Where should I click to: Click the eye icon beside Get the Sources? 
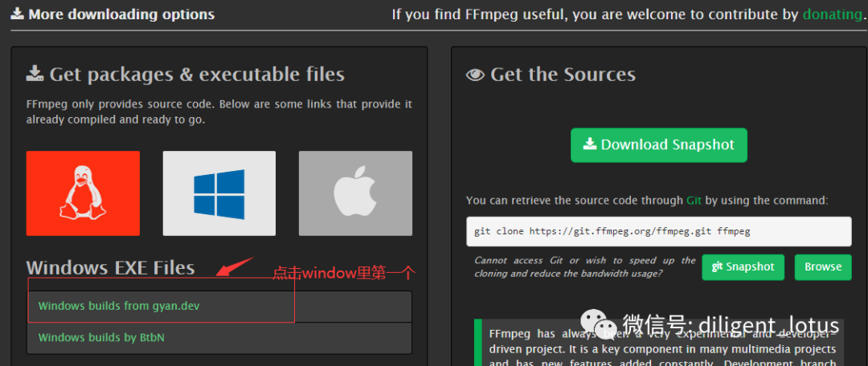(x=475, y=75)
